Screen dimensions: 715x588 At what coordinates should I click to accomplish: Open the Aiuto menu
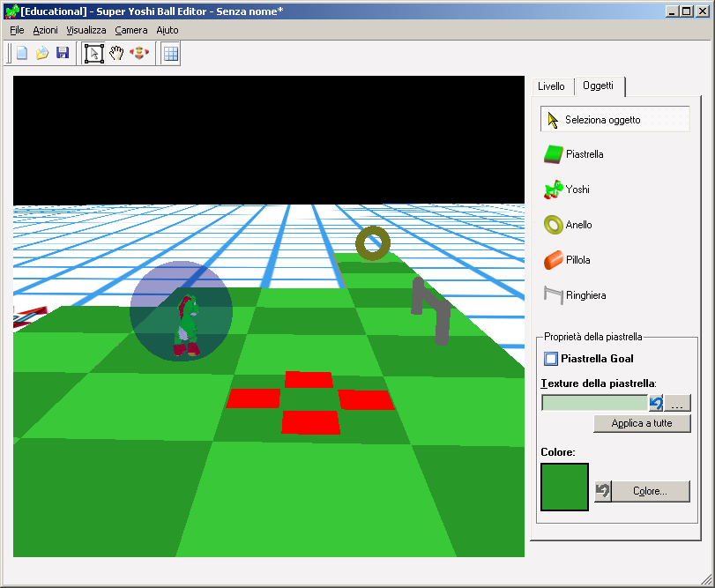(168, 30)
